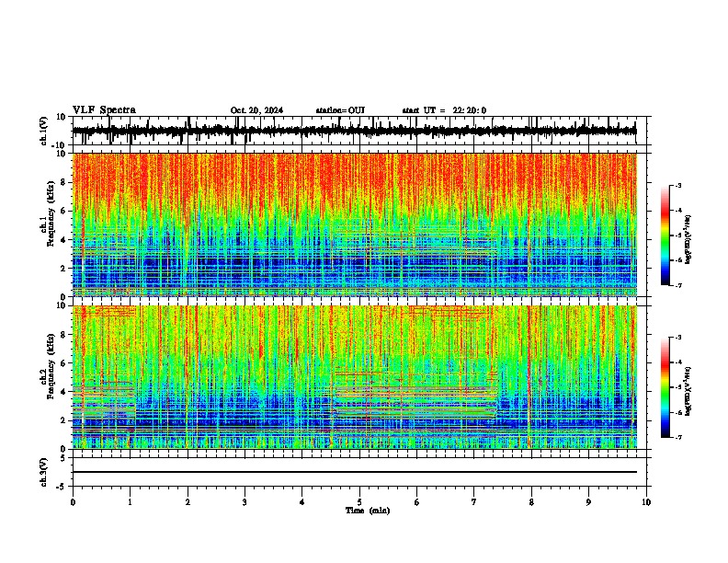Click time-axis tick label "2"
The width and height of the screenshot is (728, 563).
click(188, 502)
